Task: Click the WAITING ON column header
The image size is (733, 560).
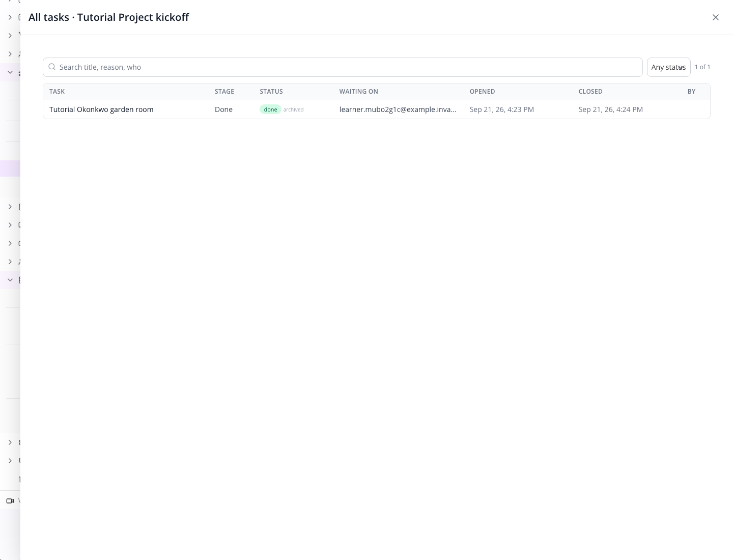Action: pyautogui.click(x=359, y=92)
